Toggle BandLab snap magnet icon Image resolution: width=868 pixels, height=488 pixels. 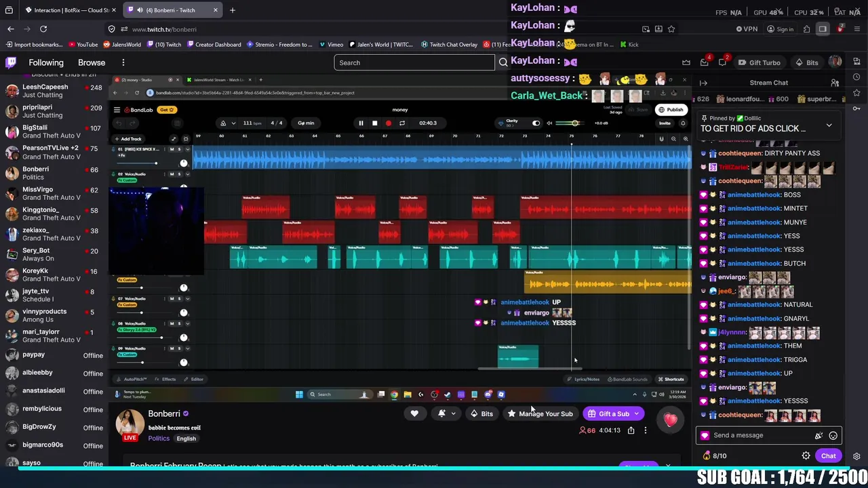pos(661,139)
